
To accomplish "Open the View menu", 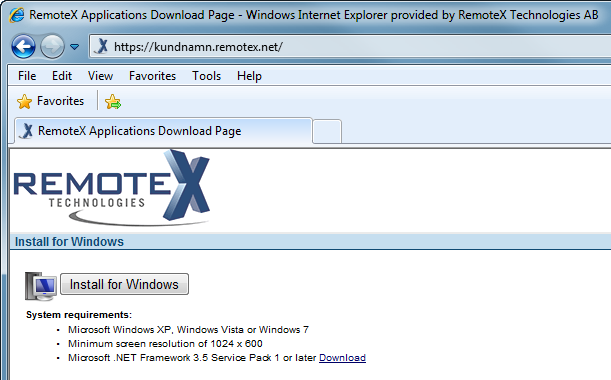I will point(101,76).
